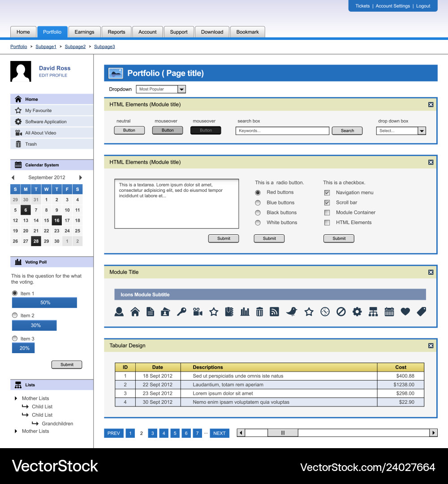Screen dimensions: 448x484
Task: Open All About Video sidebar item
Action: pos(52,133)
